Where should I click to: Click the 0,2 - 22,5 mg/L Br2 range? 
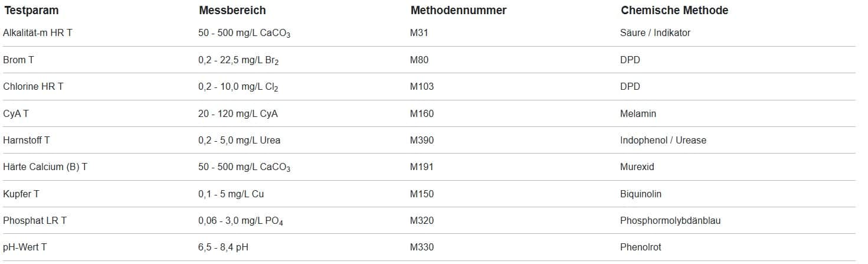(238, 60)
